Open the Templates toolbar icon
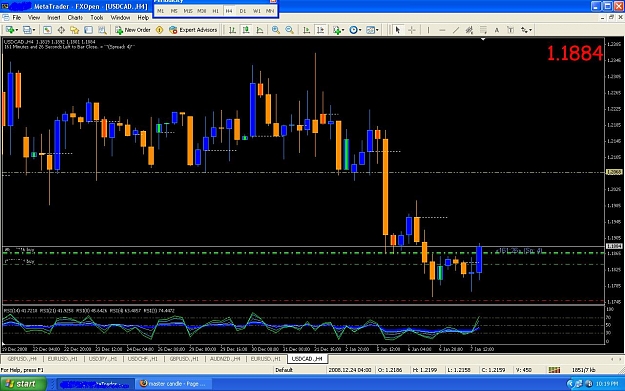The height and width of the screenshot is (391, 625). [x=370, y=30]
